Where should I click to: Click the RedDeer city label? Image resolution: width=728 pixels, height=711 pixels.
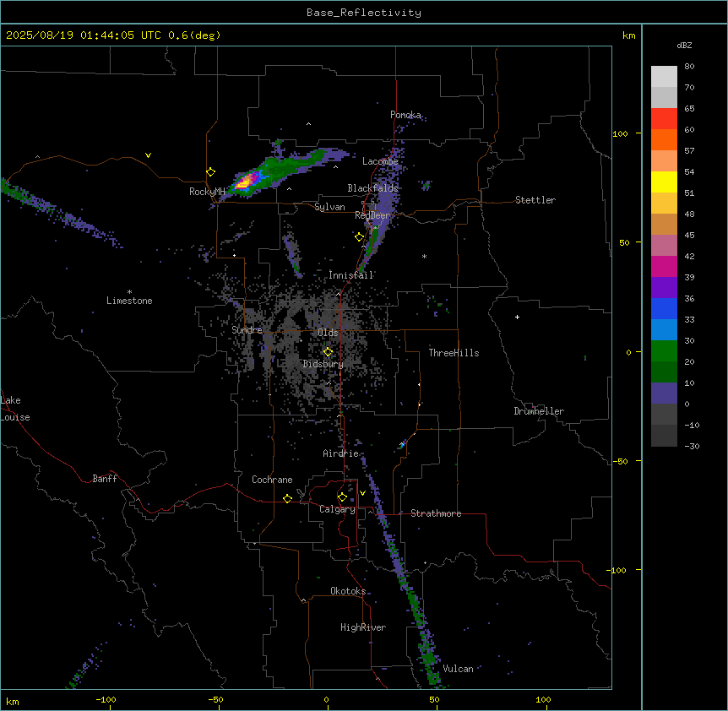[x=372, y=215]
